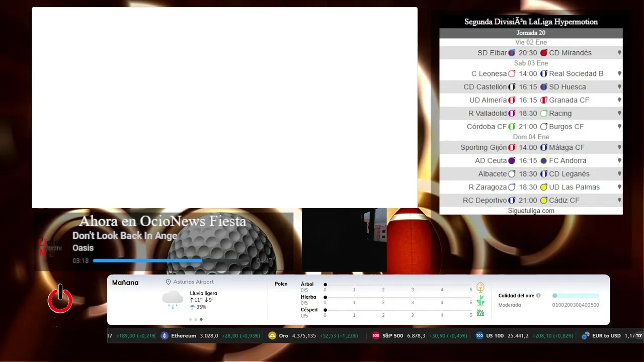Click the light rain cloud weather icon
The height and width of the screenshot is (362, 644).
pyautogui.click(x=173, y=299)
